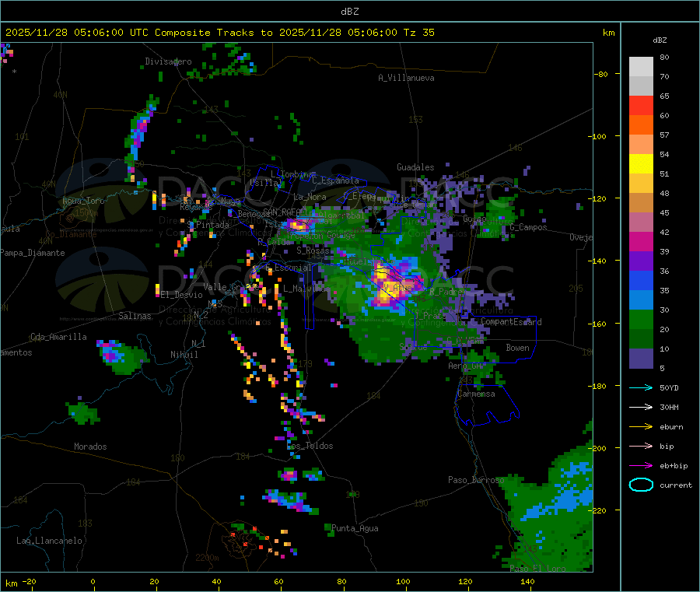
Task: Click the pink bip arrow in legend
Action: point(641,446)
